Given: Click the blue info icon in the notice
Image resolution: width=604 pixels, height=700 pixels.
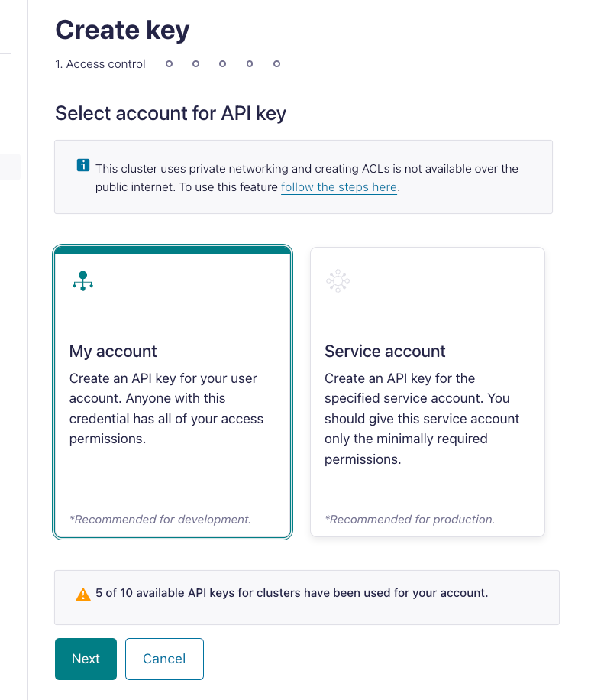Looking at the screenshot, I should click(83, 165).
